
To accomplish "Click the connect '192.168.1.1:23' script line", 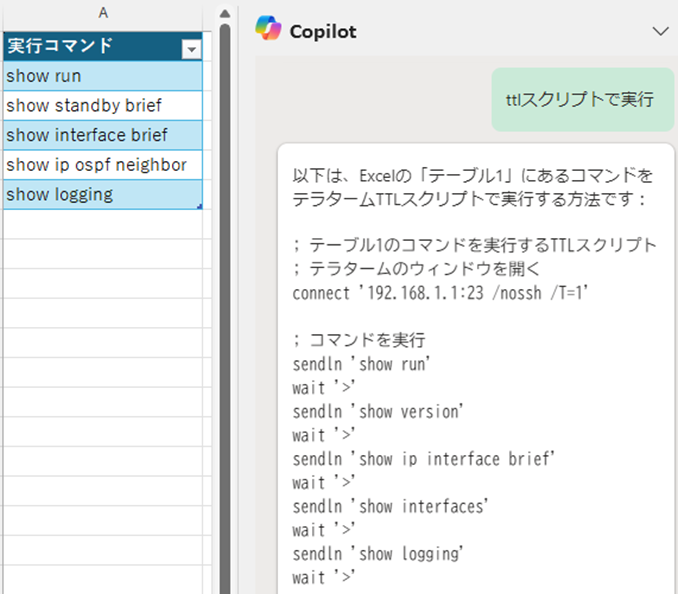I will point(440,293).
